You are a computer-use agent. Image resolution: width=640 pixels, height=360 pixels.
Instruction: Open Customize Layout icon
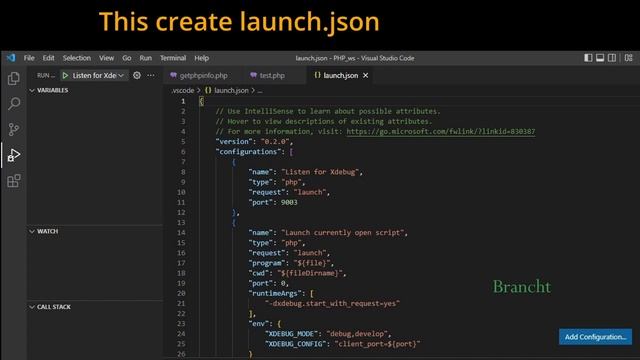tap(629, 58)
